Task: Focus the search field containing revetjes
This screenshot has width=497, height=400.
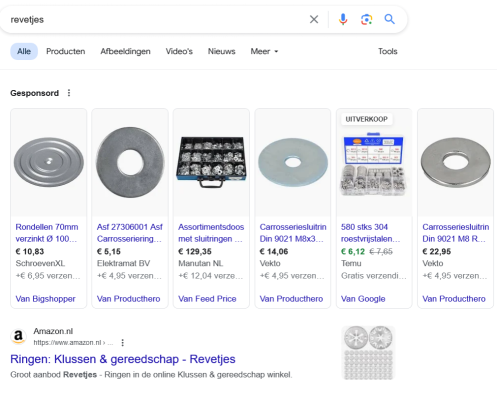Action: [153, 19]
